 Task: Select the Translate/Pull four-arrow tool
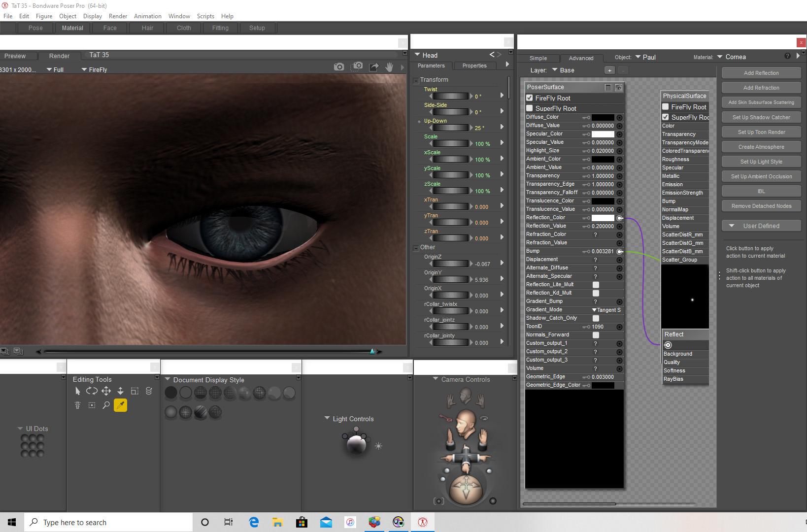106,391
